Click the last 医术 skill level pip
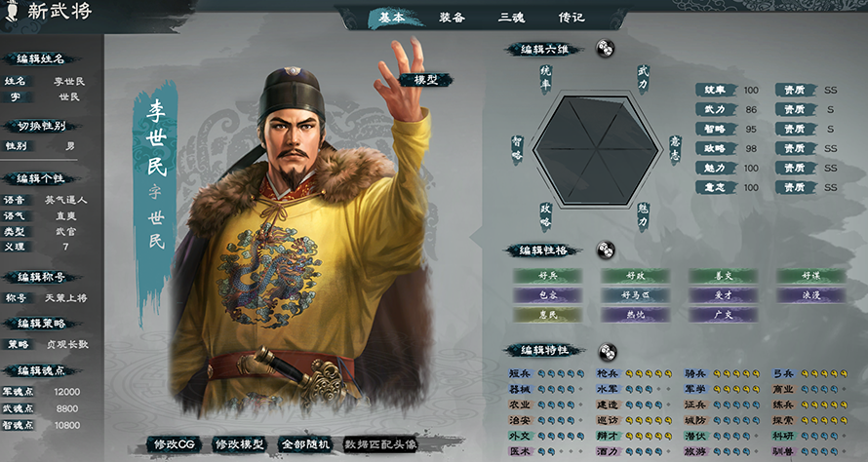 click(580, 451)
